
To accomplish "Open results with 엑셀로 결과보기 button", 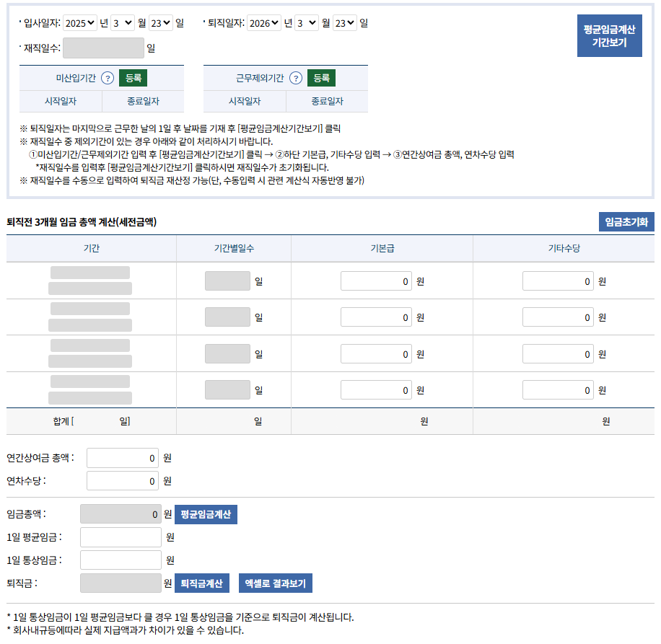I will coord(276,583).
